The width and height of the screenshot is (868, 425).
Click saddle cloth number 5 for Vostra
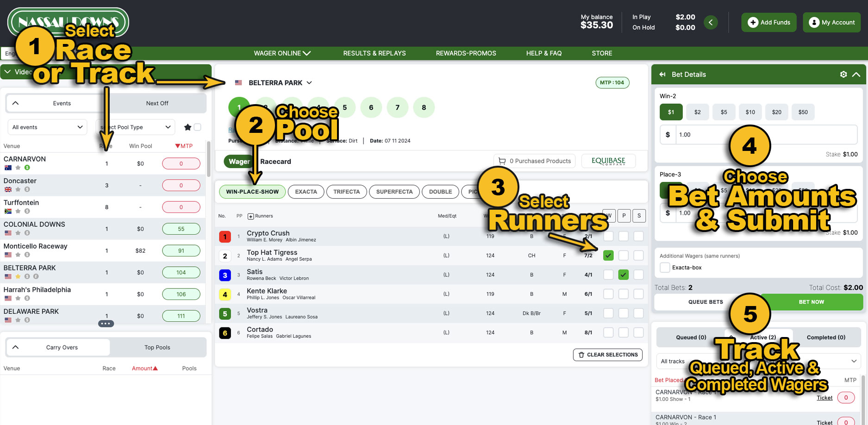click(225, 314)
